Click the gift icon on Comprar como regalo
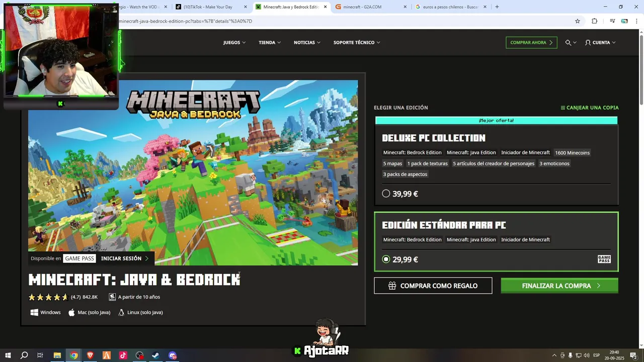644x362 pixels. (392, 286)
